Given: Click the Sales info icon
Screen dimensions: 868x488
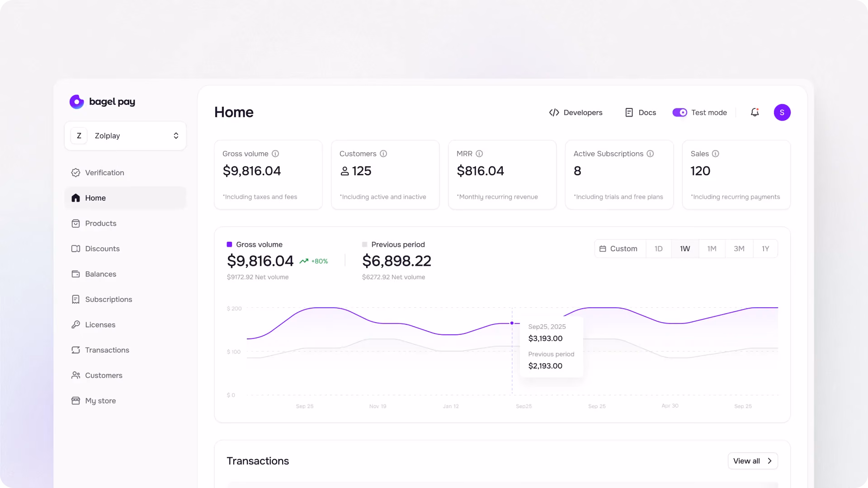Looking at the screenshot, I should pos(715,154).
